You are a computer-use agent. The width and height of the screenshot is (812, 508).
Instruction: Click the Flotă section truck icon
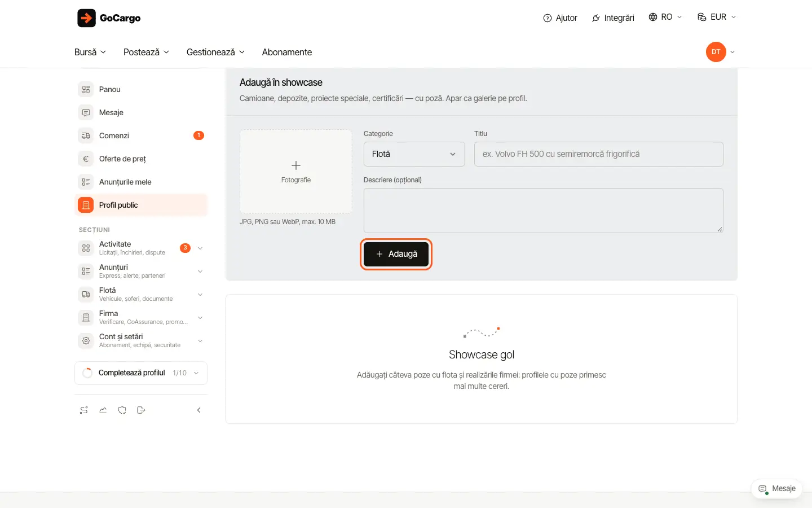[x=86, y=294]
